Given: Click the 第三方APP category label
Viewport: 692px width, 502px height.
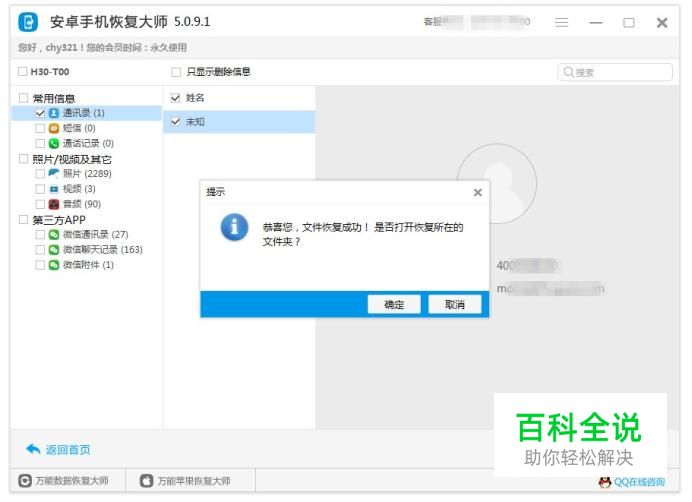Looking at the screenshot, I should click(59, 219).
